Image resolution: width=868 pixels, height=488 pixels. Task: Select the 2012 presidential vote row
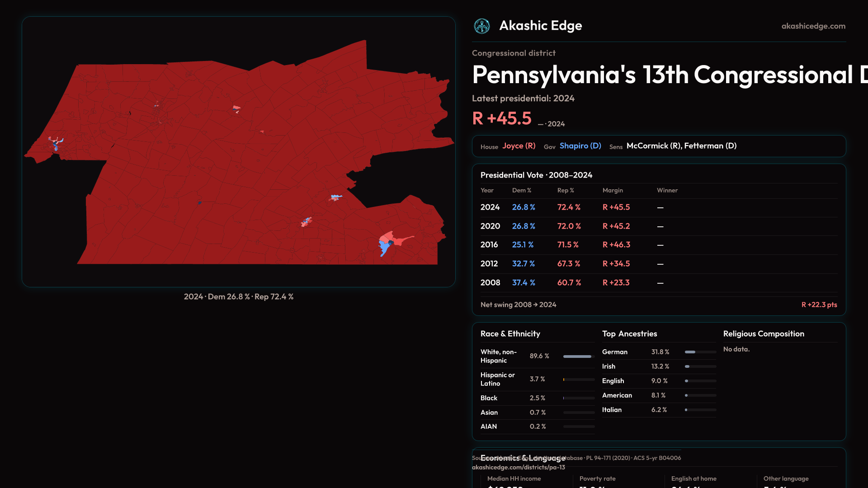coord(489,264)
